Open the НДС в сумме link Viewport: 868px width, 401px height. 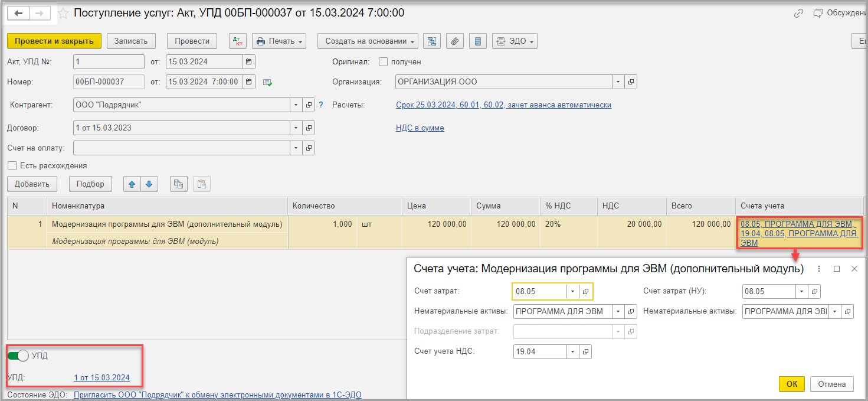[420, 128]
